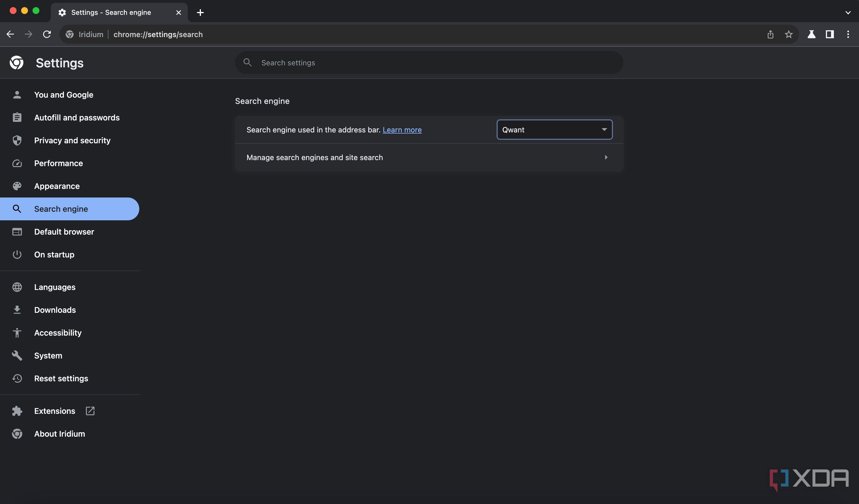Image resolution: width=859 pixels, height=504 pixels.
Task: Focus the Search settings field
Action: [x=429, y=63]
